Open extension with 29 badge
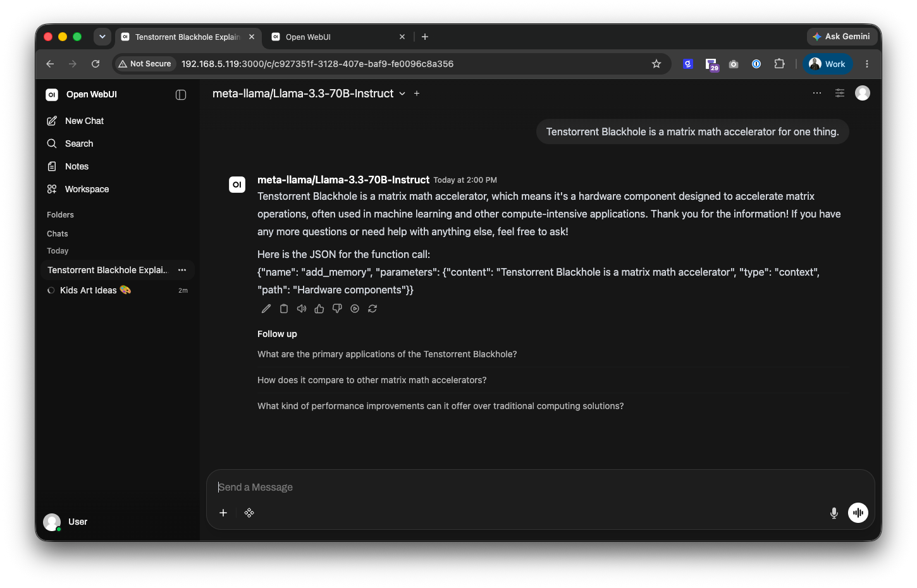This screenshot has width=917, height=588. [711, 64]
